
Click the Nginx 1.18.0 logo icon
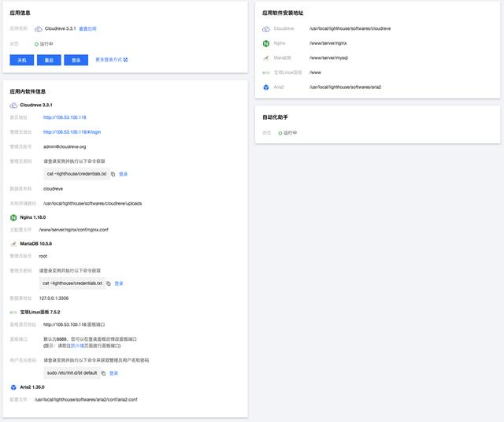[13, 217]
